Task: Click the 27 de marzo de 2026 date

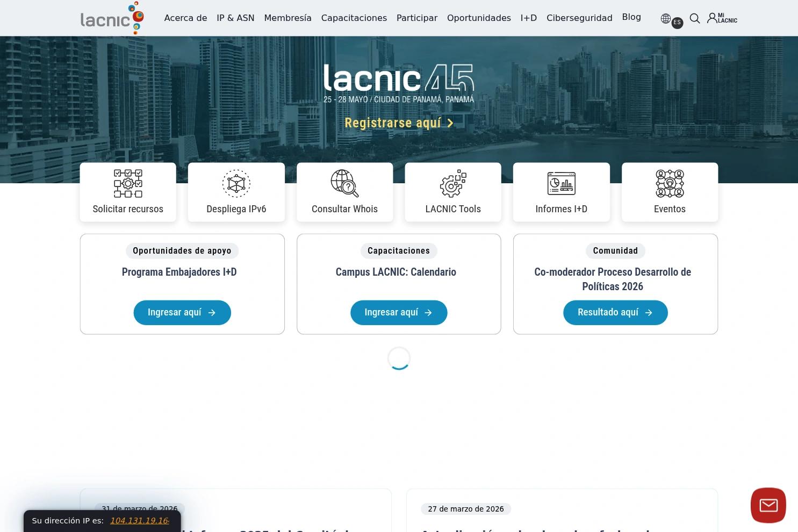Action: [x=466, y=509]
